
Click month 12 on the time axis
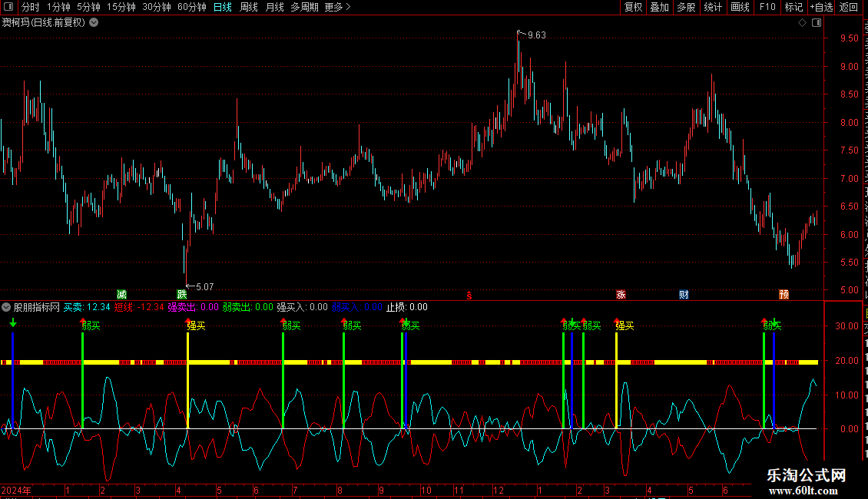coord(499,490)
